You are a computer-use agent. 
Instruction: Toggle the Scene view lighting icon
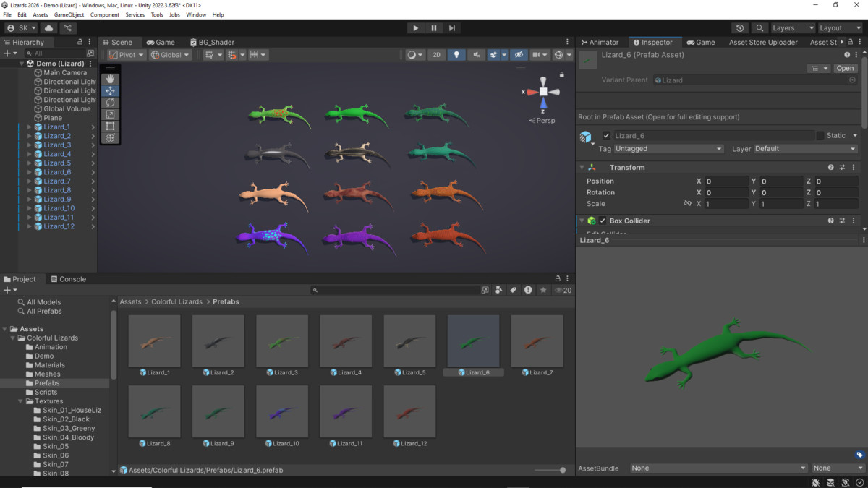pyautogui.click(x=456, y=54)
